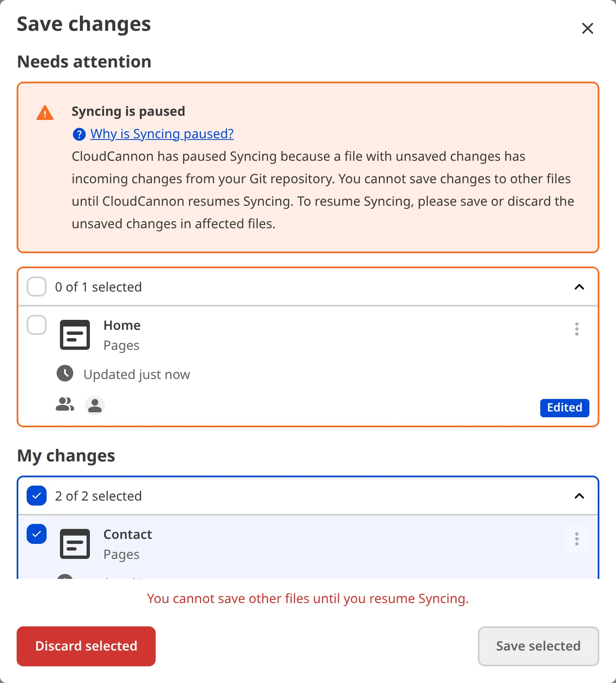Click the Discard selected button
The image size is (616, 683).
point(86,646)
